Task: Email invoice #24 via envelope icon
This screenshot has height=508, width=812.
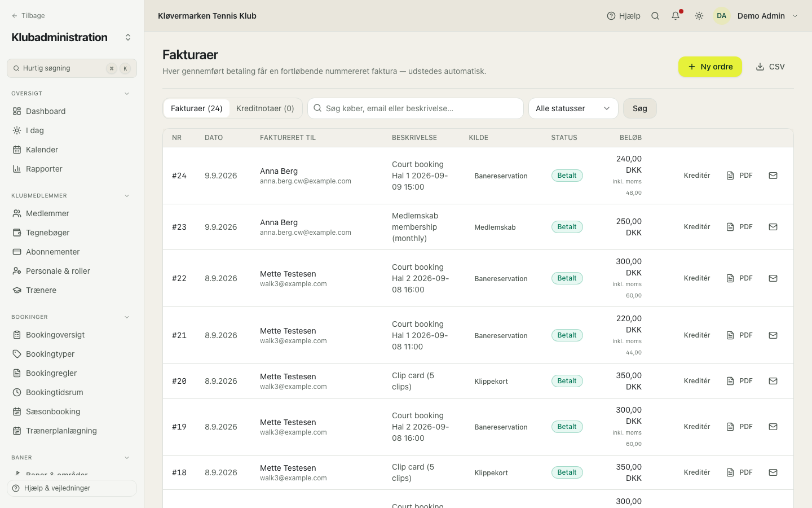Action: click(773, 176)
